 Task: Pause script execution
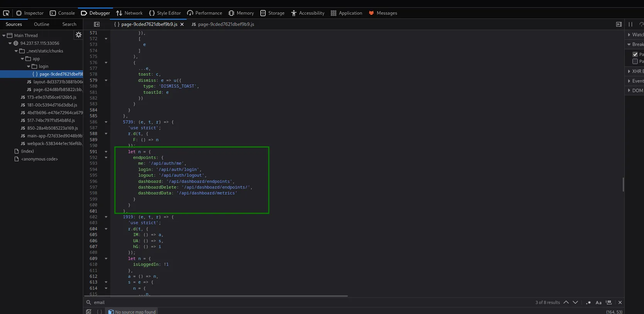631,24
